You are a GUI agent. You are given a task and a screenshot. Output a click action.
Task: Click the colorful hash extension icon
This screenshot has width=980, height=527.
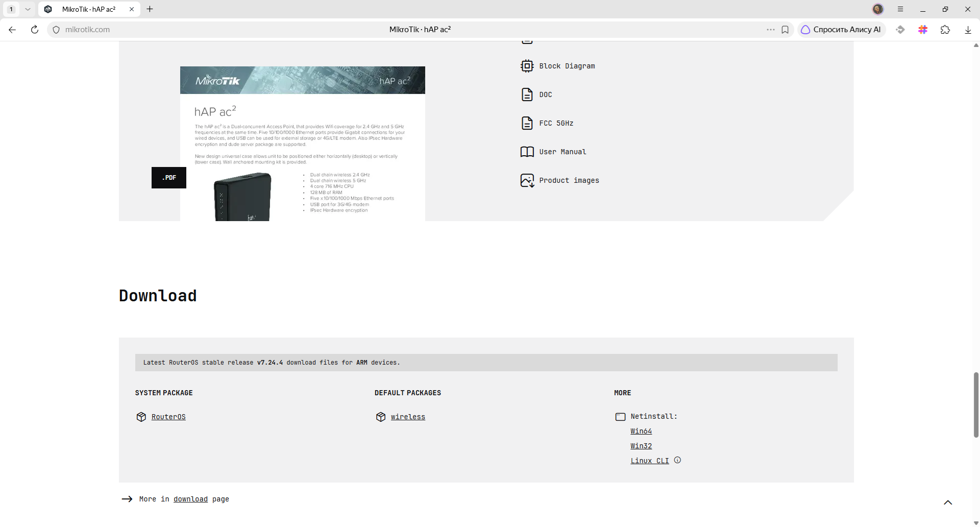(923, 30)
